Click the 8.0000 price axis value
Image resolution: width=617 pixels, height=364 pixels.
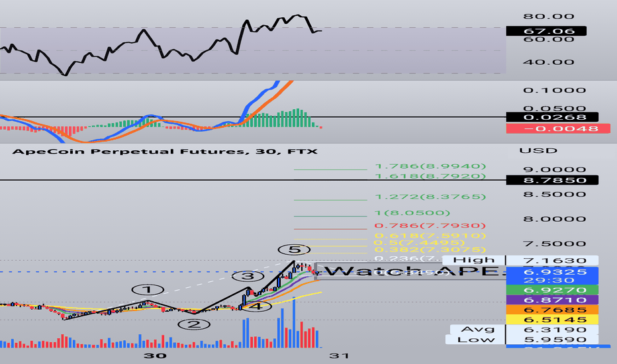554,219
